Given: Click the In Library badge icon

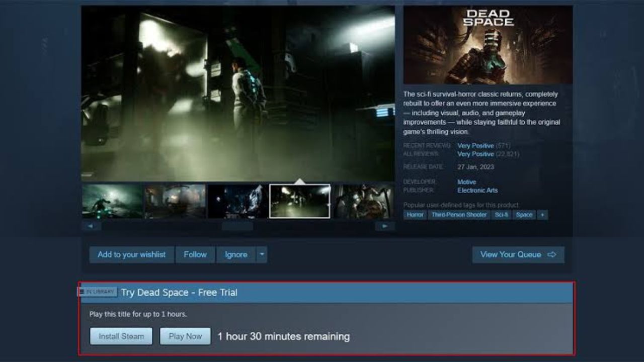Looking at the screenshot, I should [97, 292].
